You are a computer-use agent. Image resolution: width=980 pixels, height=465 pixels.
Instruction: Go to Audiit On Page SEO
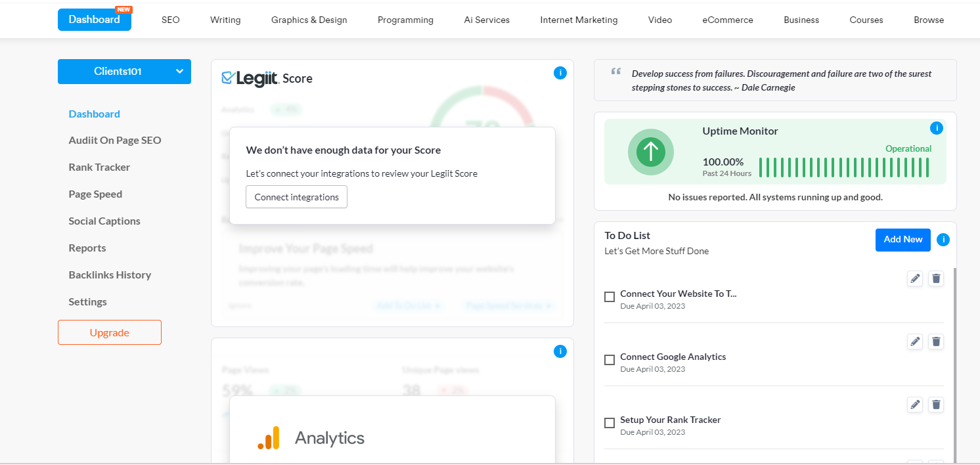pyautogui.click(x=115, y=141)
